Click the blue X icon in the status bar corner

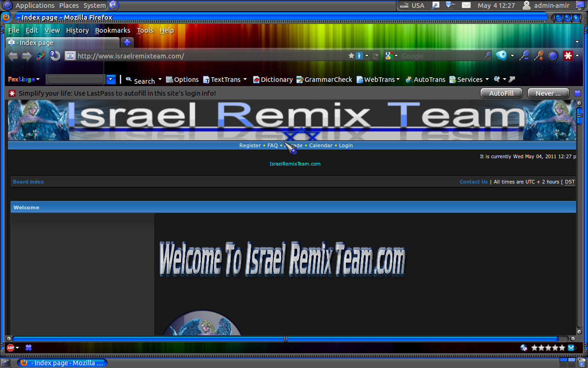571,348
